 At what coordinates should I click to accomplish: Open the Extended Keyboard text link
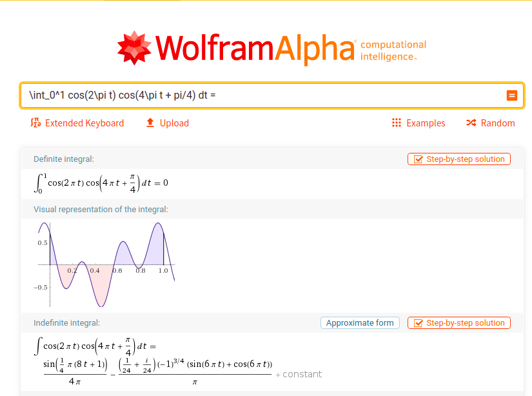point(84,123)
